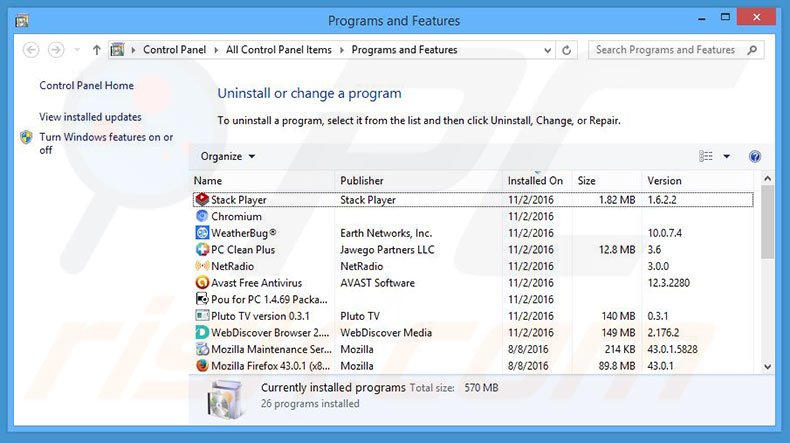This screenshot has height=443, width=790.
Task: Click the address bar Control Panel icon
Action: point(117,49)
